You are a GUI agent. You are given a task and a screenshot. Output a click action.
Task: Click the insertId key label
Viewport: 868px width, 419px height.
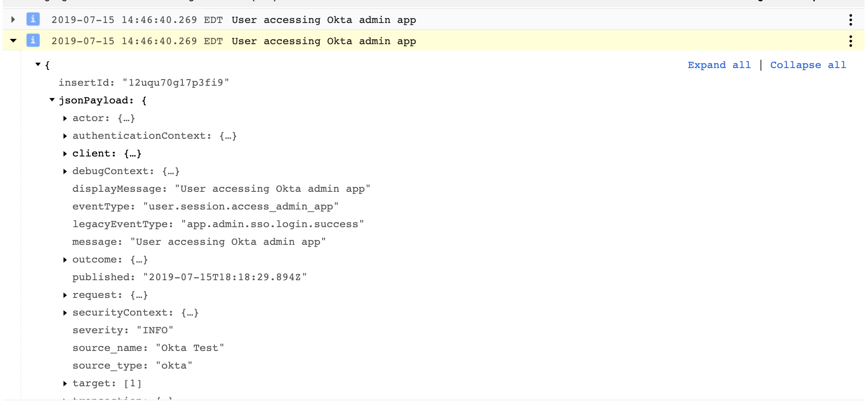tap(87, 83)
